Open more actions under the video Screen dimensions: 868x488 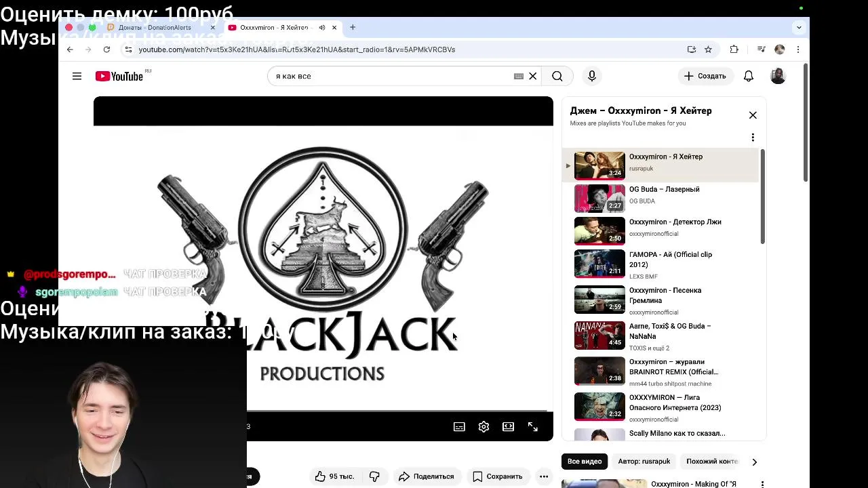coord(544,476)
